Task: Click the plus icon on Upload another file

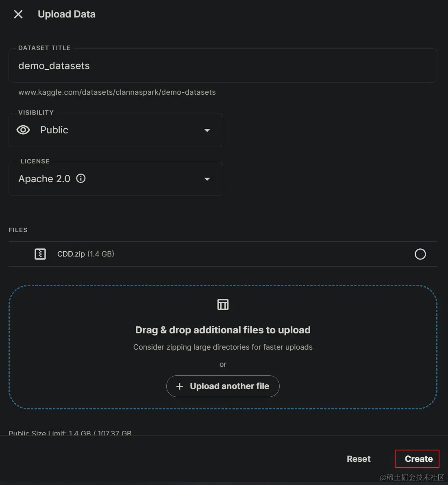Action: (179, 386)
